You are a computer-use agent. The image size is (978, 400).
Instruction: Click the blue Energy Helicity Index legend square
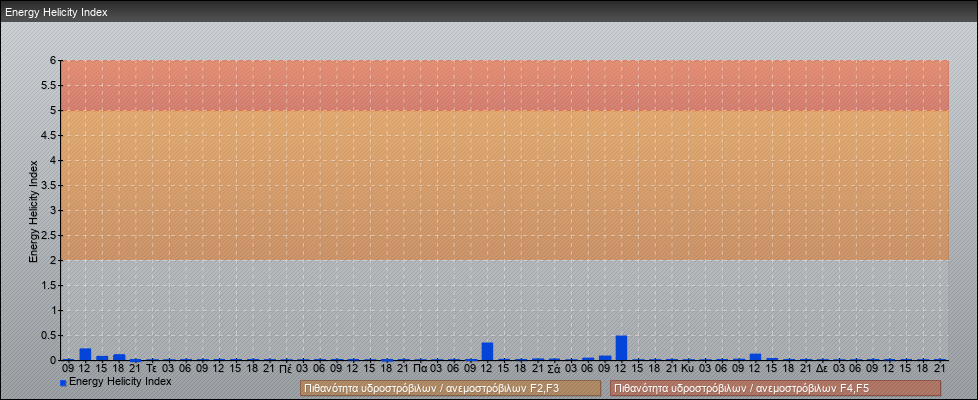[63, 383]
